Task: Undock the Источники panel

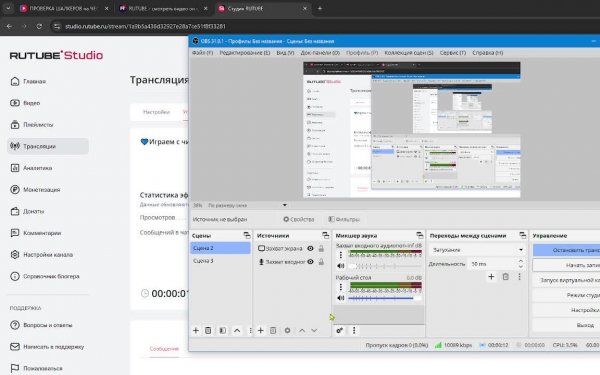Action: (x=326, y=235)
